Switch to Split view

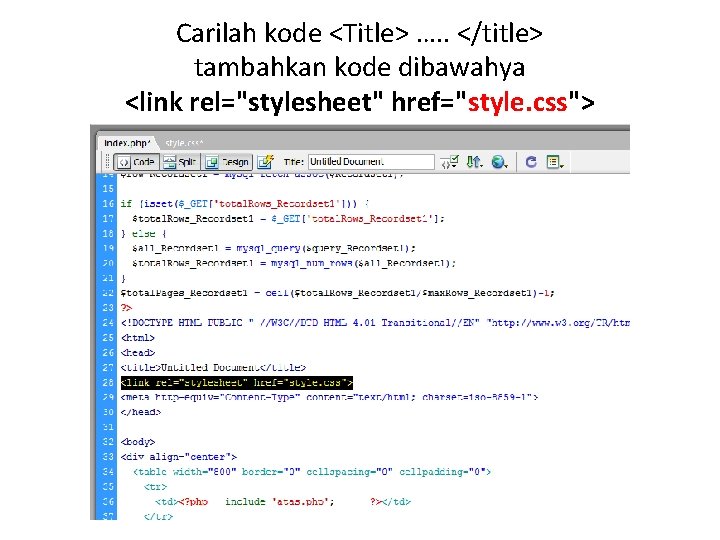tap(180, 162)
